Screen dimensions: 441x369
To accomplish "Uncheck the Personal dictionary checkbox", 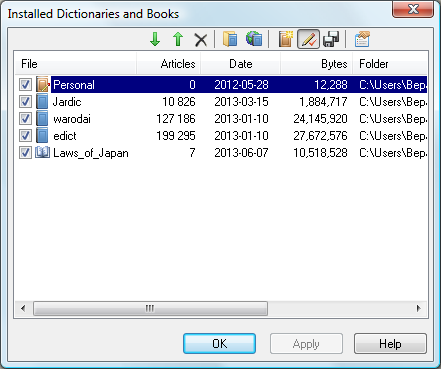I will tap(25, 85).
